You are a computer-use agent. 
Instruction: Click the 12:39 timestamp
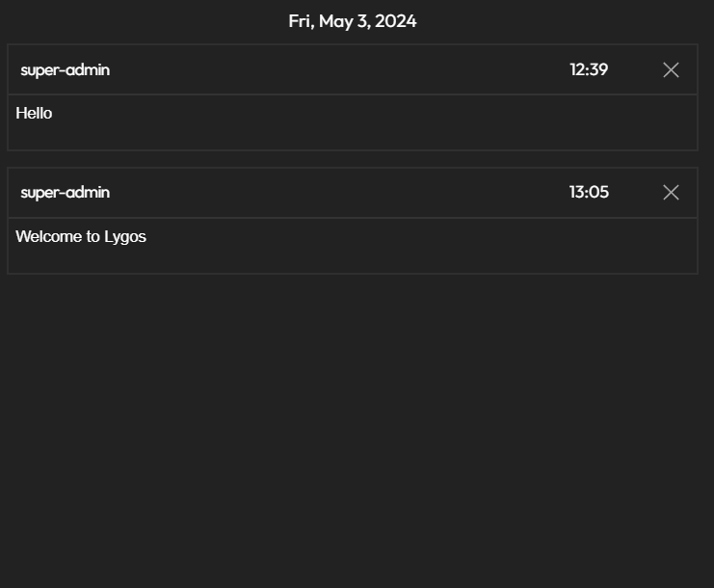click(589, 69)
